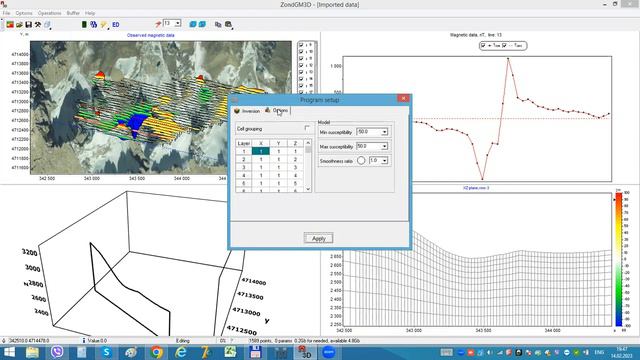Click the system clock in the taskbar

pos(622,352)
